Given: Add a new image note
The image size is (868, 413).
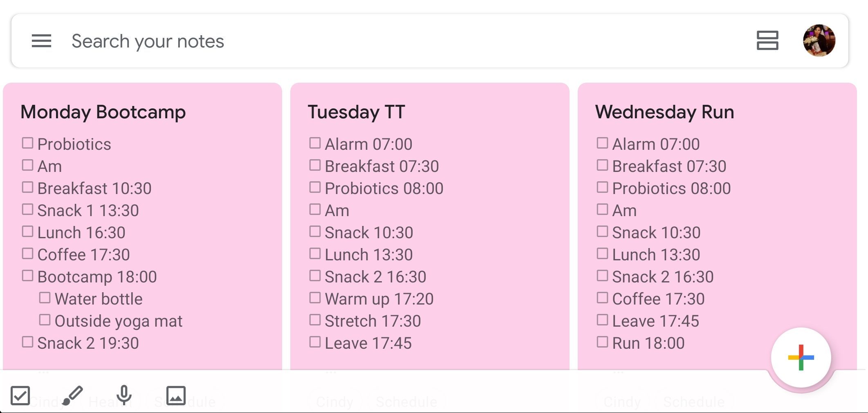Looking at the screenshot, I should [176, 395].
